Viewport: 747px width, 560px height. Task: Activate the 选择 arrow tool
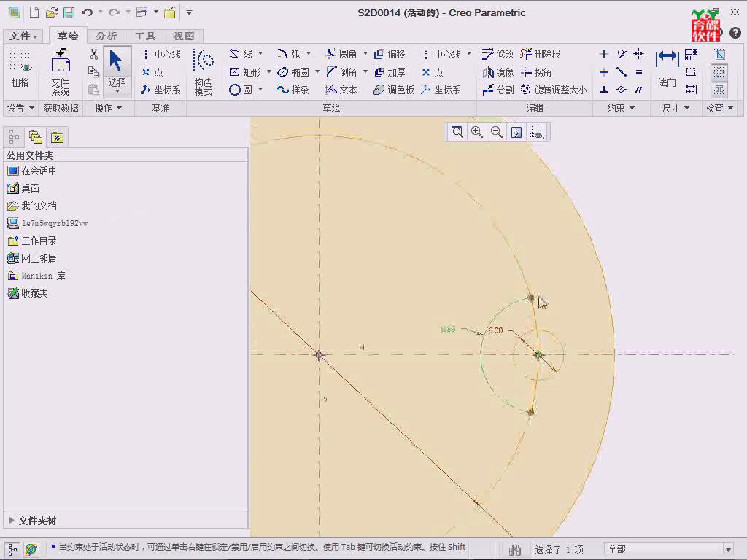(117, 71)
